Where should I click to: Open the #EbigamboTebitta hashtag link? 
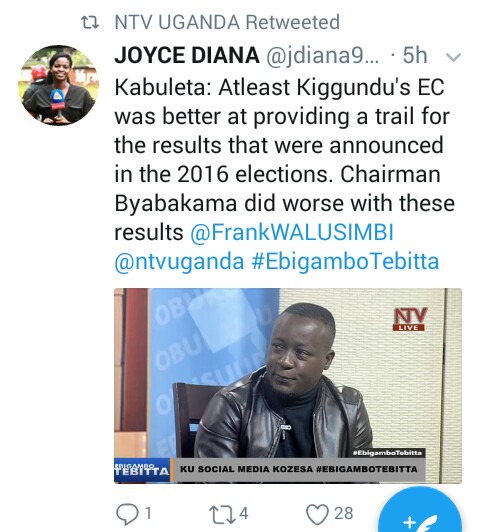[345, 262]
